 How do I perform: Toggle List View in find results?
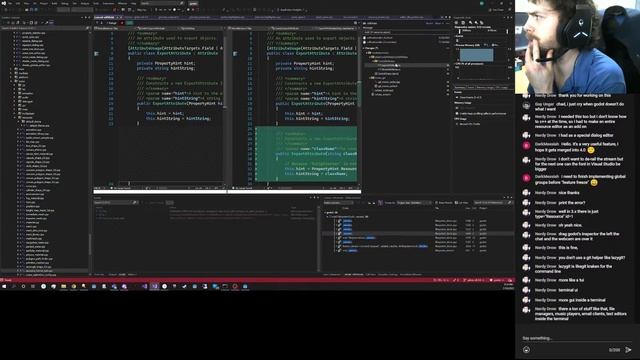462,202
